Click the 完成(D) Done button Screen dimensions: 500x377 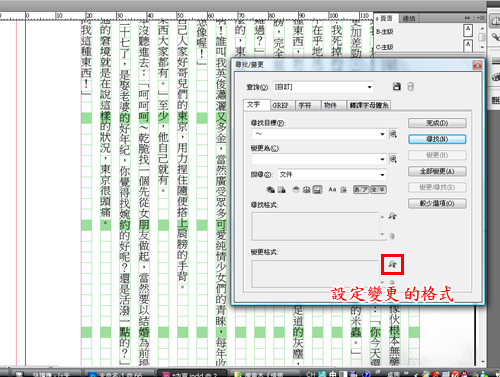click(437, 123)
